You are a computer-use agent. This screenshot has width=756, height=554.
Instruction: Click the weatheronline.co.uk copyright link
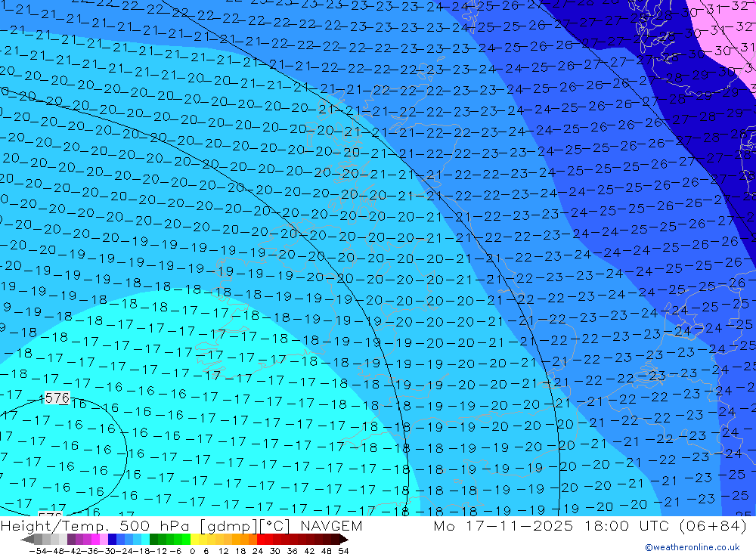click(692, 547)
